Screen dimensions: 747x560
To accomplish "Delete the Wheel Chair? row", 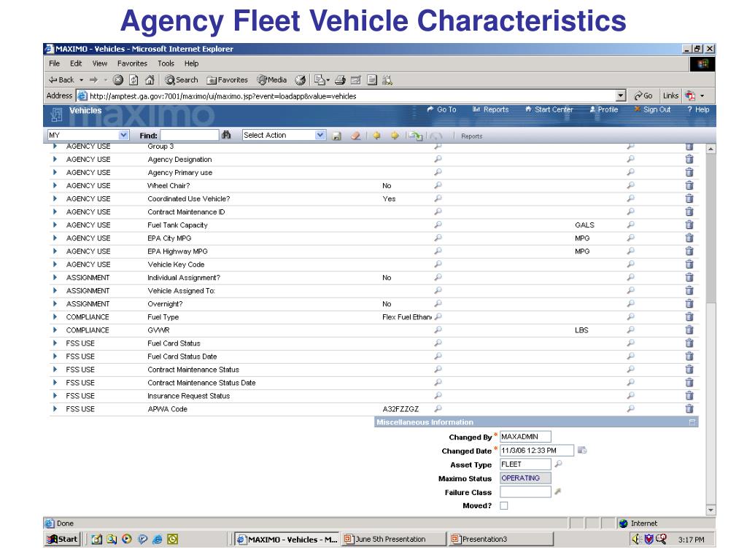I will [x=689, y=186].
